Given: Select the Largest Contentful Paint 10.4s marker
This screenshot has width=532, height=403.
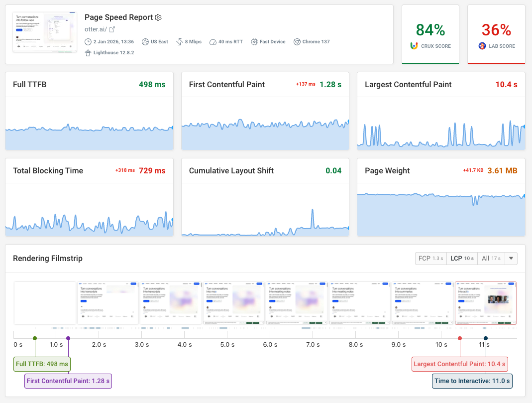Looking at the screenshot, I should (459, 364).
